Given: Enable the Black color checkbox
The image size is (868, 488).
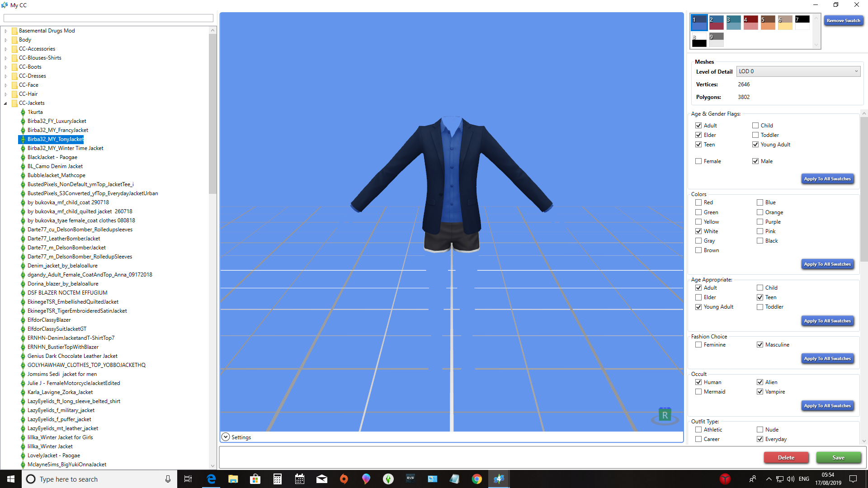Looking at the screenshot, I should (760, 241).
